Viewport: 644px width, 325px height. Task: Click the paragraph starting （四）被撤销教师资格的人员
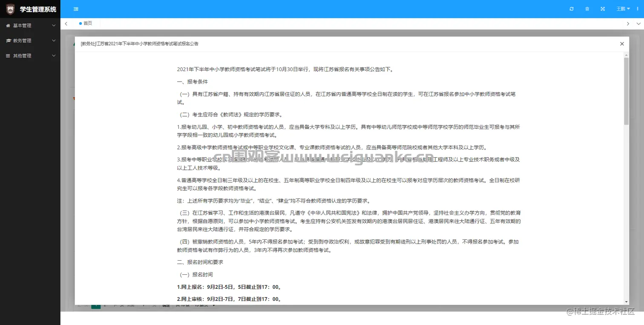tap(348, 246)
